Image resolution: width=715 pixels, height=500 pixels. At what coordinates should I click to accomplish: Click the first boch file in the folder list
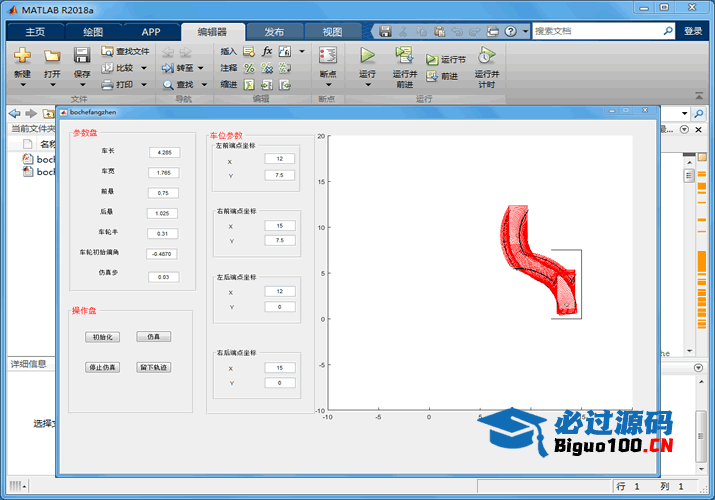click(39, 159)
